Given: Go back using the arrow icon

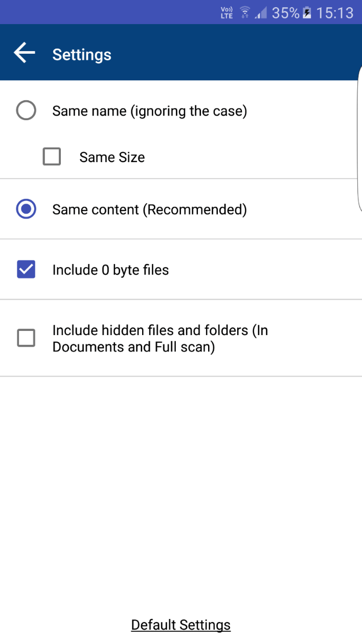Looking at the screenshot, I should coord(24,53).
